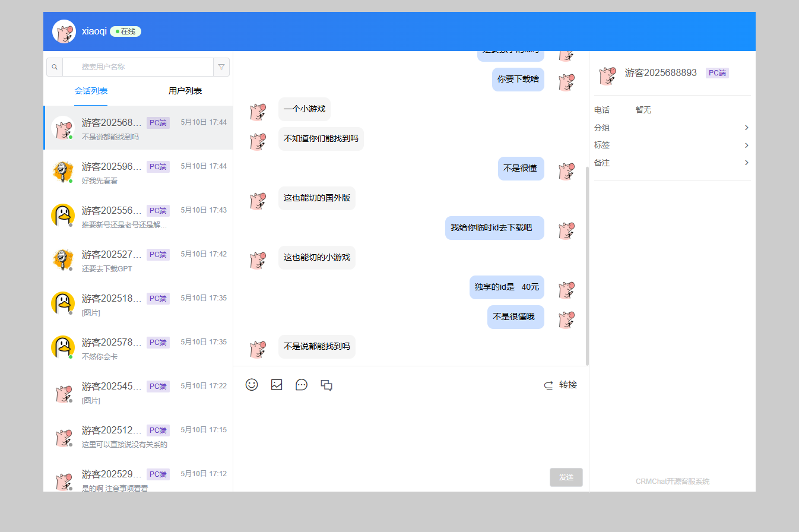This screenshot has height=532, width=799.
Task: Toggle the 在线 online status badge
Action: click(x=125, y=31)
